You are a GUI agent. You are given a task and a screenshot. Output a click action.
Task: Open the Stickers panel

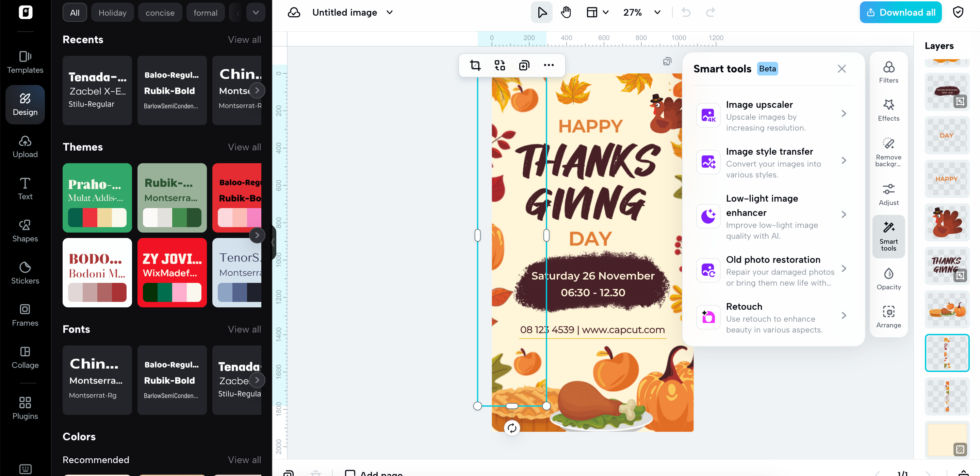click(25, 273)
